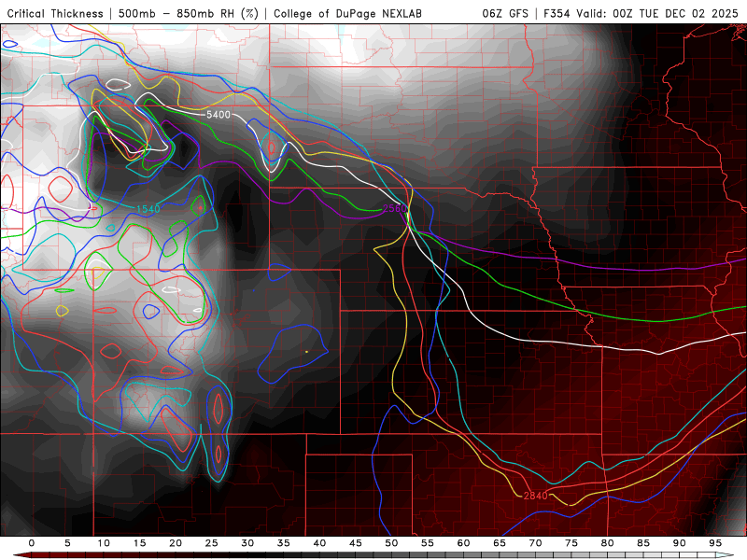Click the colorbar tick label "80"

tap(607, 543)
